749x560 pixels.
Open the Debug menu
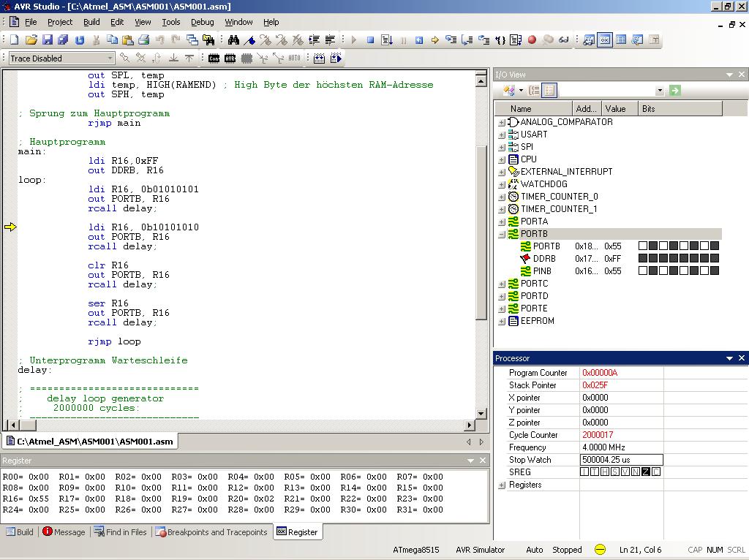[x=203, y=22]
